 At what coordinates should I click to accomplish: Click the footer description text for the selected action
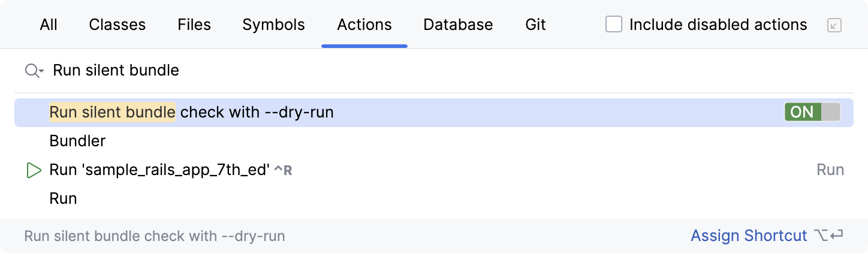point(155,236)
